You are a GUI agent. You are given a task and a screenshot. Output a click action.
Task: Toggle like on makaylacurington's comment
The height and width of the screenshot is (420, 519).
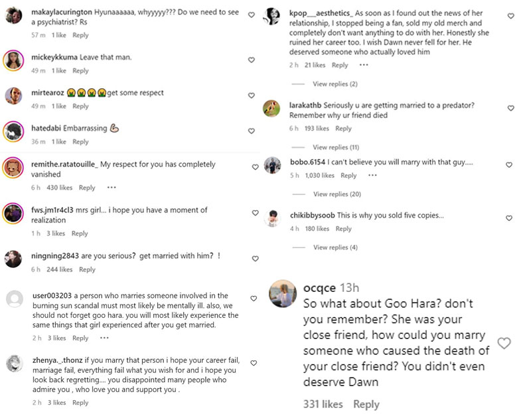pos(251,15)
